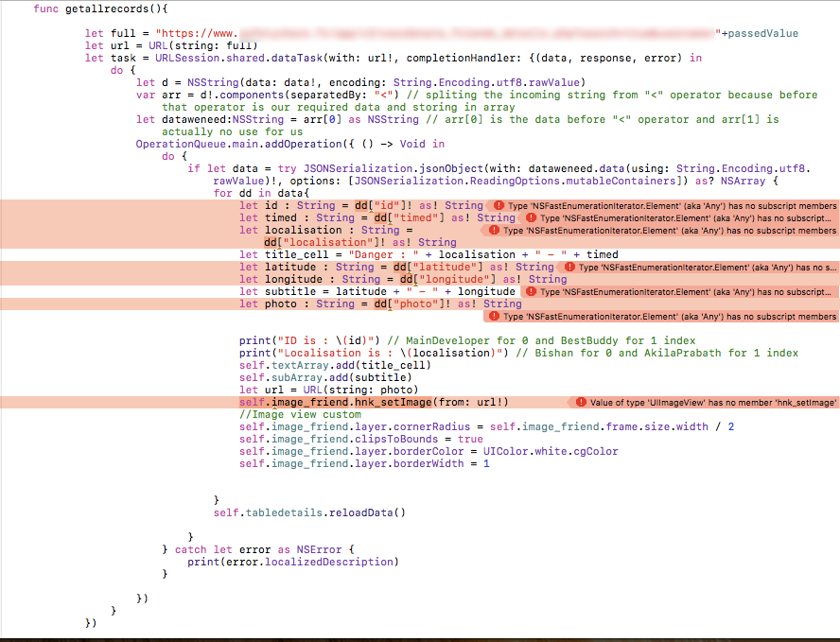
Task: Click the error icon on the 'let timed' line
Action: (x=531, y=217)
